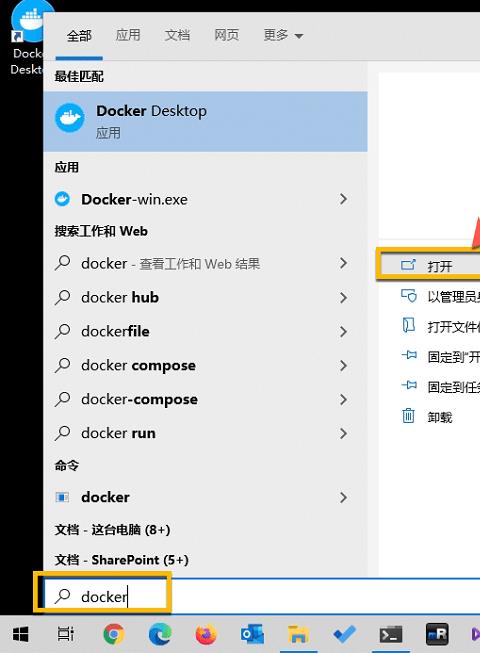Launch Microsoft Edge from the taskbar
The image size is (480, 653).
coord(160,634)
